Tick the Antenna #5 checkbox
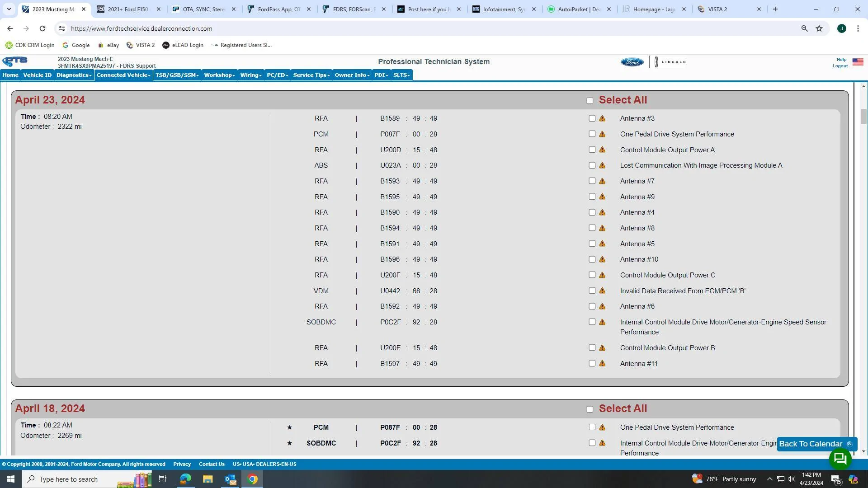The height and width of the screenshot is (488, 868). [x=592, y=244]
